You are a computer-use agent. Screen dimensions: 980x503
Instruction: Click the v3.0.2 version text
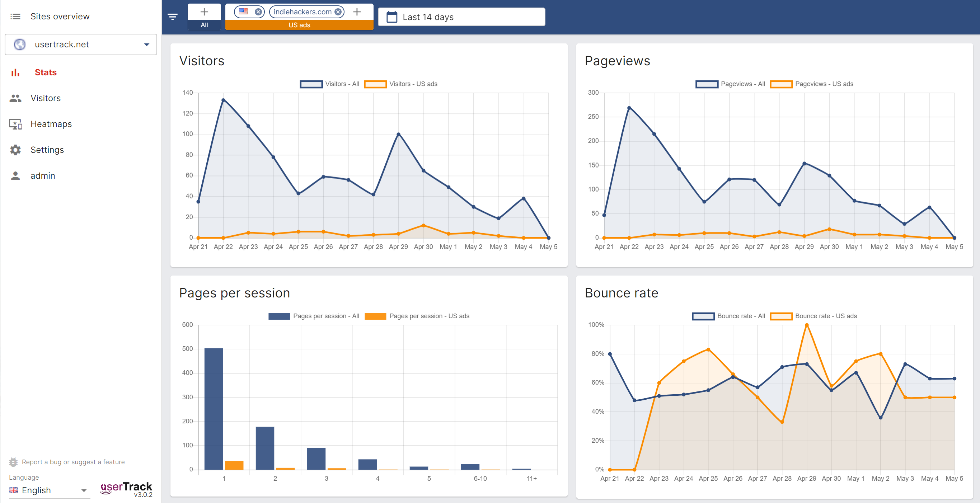coord(143,495)
